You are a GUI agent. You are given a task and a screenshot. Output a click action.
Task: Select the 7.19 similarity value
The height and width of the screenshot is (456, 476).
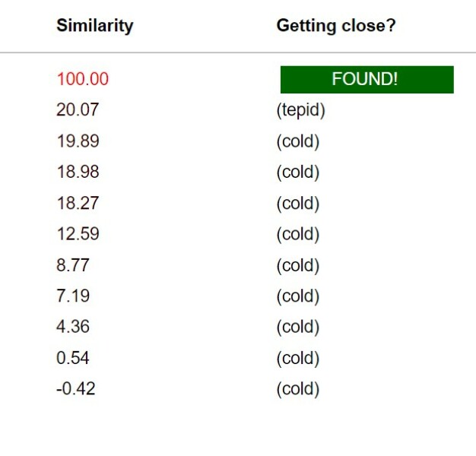pyautogui.click(x=73, y=296)
